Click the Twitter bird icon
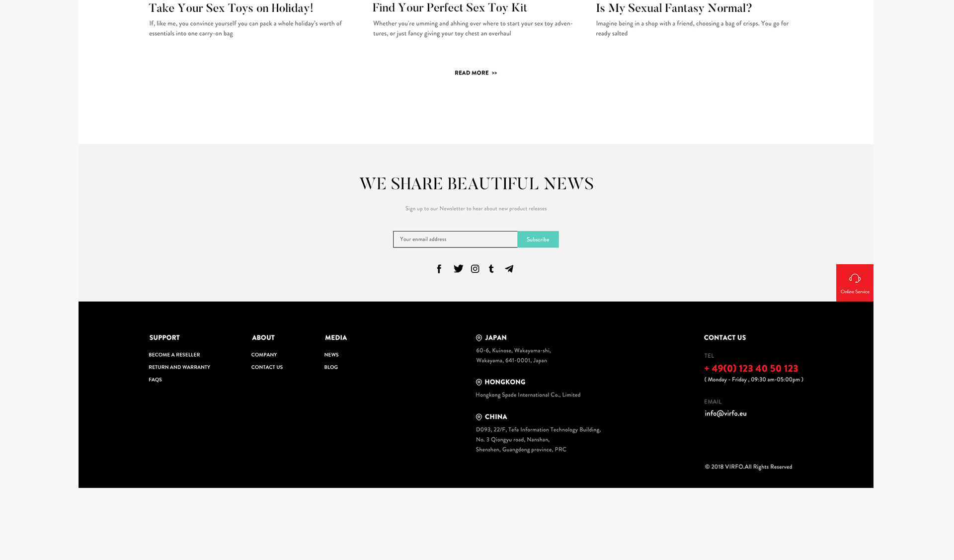954x560 pixels. (x=458, y=269)
